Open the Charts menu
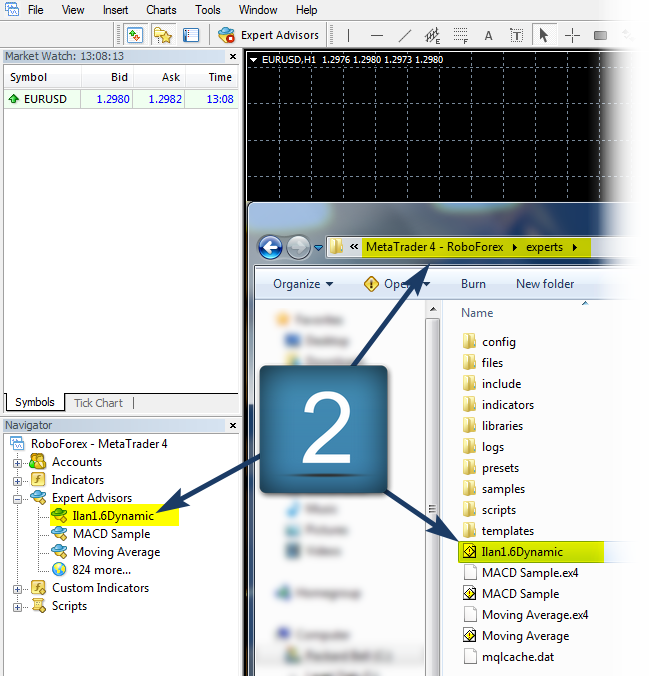The width and height of the screenshot is (650, 676). (x=161, y=10)
